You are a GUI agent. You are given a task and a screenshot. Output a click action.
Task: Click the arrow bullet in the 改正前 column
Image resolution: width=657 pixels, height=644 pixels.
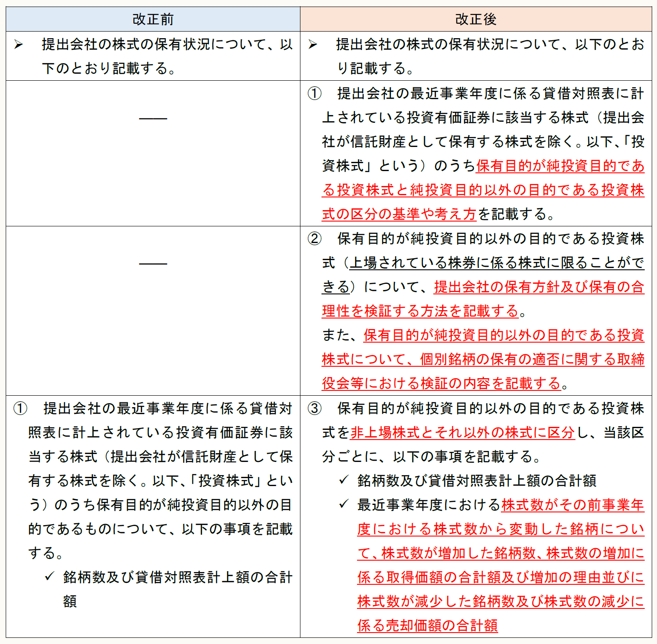click(18, 44)
